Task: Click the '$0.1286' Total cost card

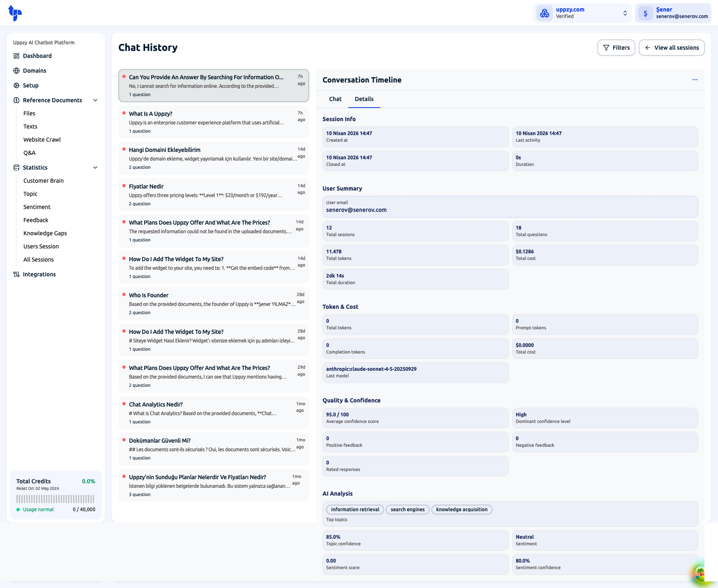Action: coord(605,255)
